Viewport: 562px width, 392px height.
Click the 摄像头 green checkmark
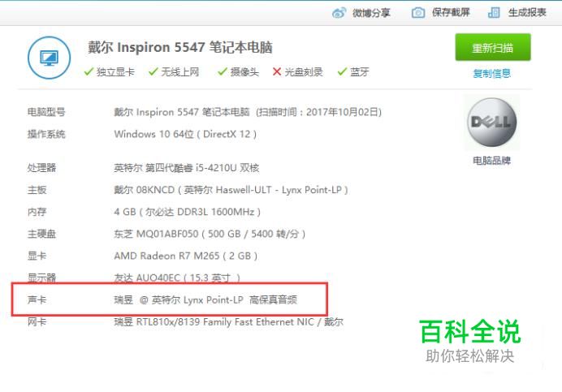(x=223, y=71)
